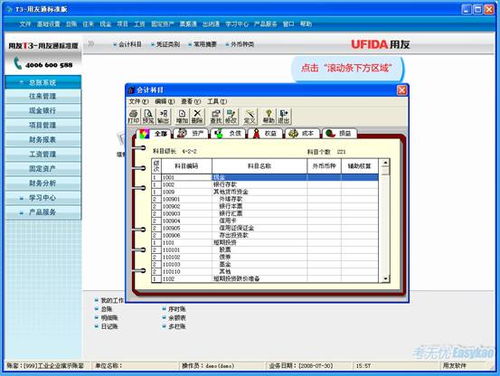Image resolution: width=500 pixels, height=376 pixels.
Task: Expand the 产品服务 sidebar section
Action: tap(43, 212)
